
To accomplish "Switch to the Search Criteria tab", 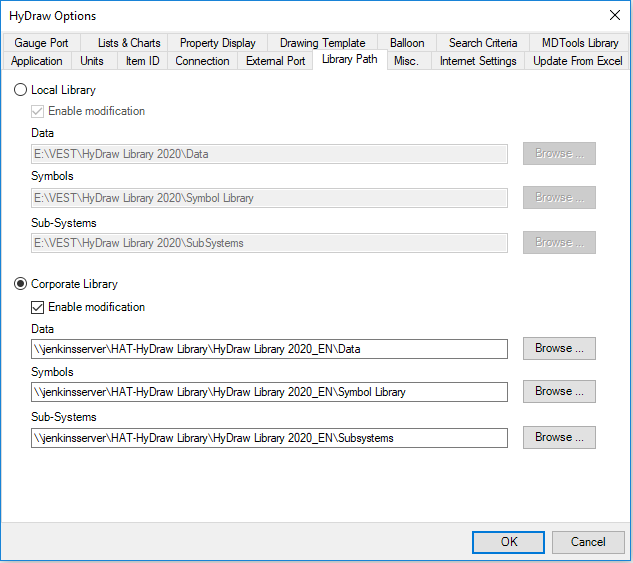I will tap(483, 43).
